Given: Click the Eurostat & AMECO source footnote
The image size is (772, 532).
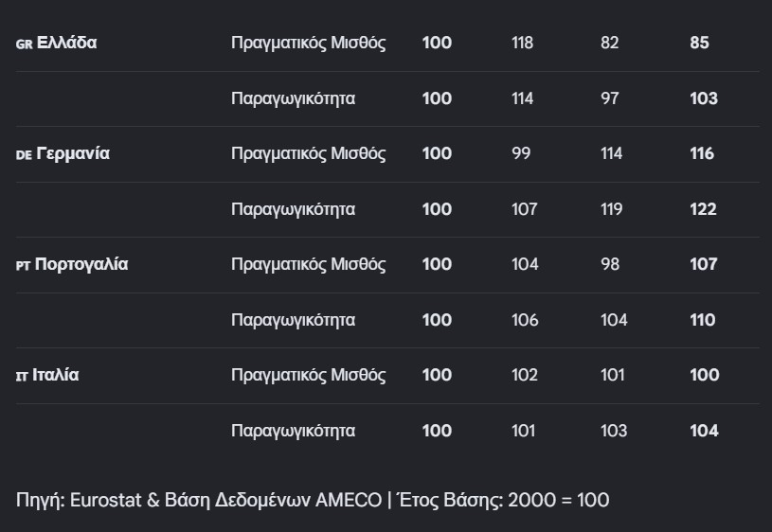Looking at the screenshot, I should [x=313, y=500].
